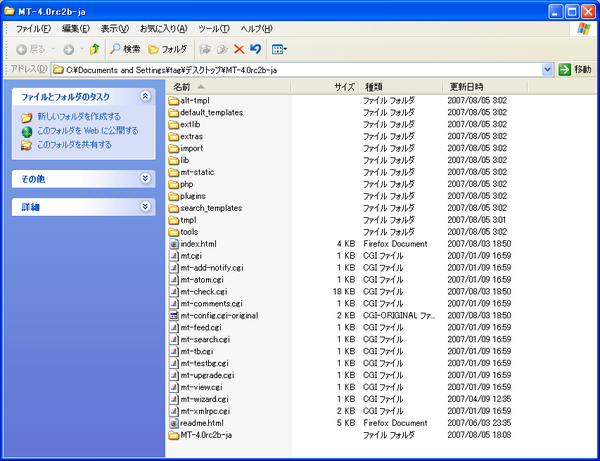Open the Views toolbar button
Screen dimensions: 600x461
[x=279, y=49]
